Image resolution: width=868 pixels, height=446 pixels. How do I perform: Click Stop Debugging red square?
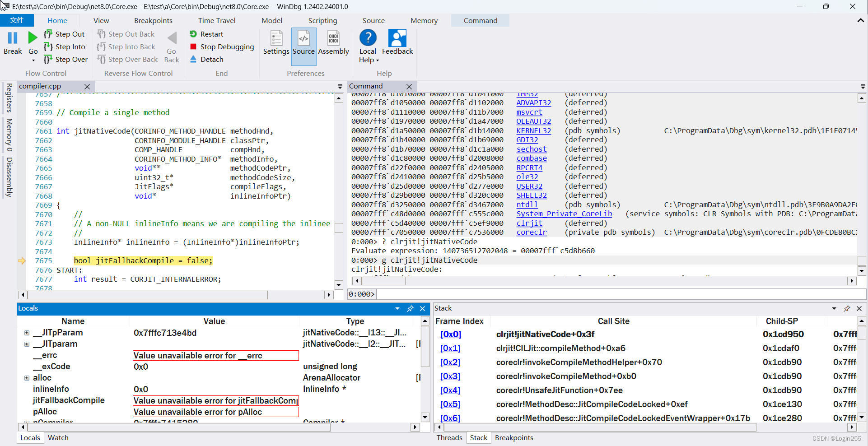click(x=193, y=46)
